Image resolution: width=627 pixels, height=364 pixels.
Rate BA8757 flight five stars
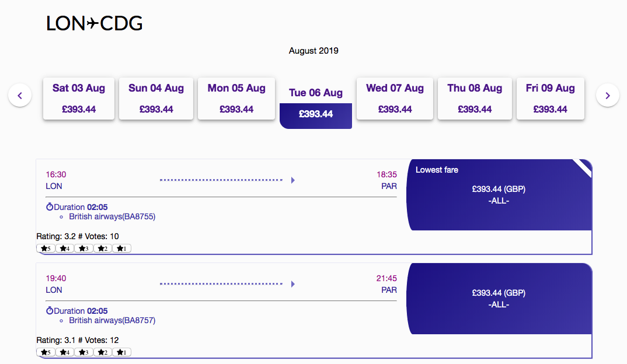pyautogui.click(x=46, y=352)
